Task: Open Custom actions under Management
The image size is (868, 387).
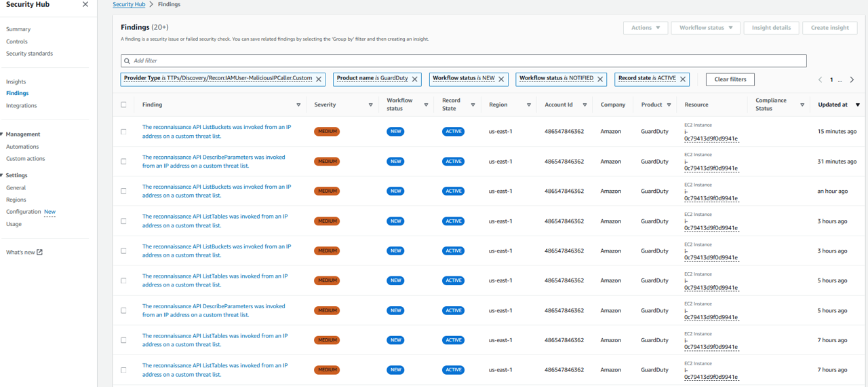Action: pos(26,159)
